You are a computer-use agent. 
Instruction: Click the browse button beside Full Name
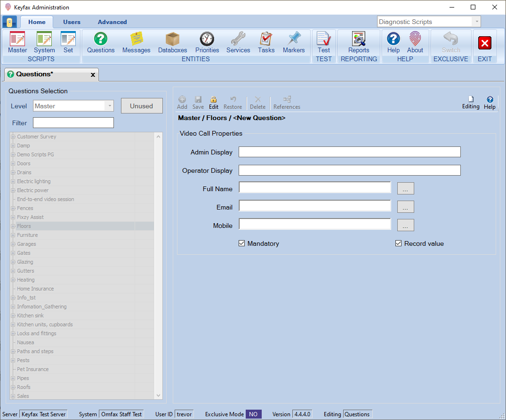coord(405,188)
